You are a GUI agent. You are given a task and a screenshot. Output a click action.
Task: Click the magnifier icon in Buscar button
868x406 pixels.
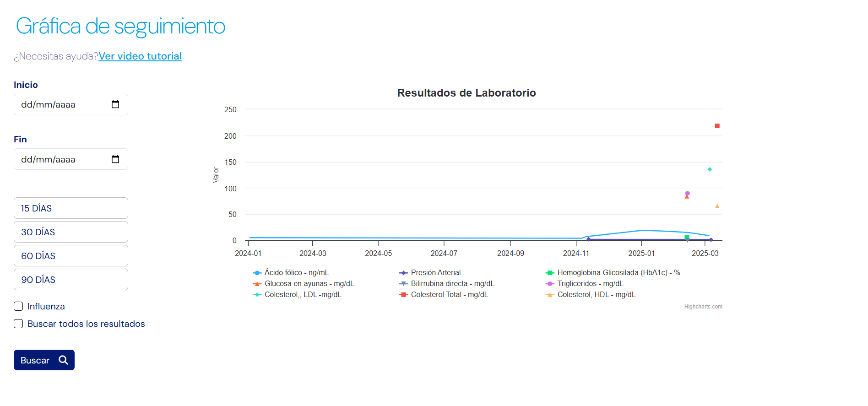(x=63, y=360)
